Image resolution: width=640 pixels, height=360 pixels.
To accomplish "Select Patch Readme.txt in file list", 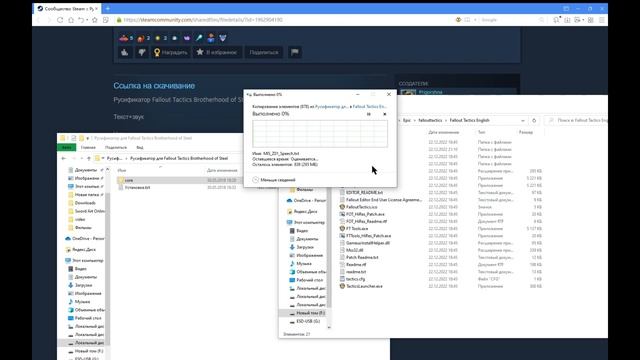I will (359, 258).
